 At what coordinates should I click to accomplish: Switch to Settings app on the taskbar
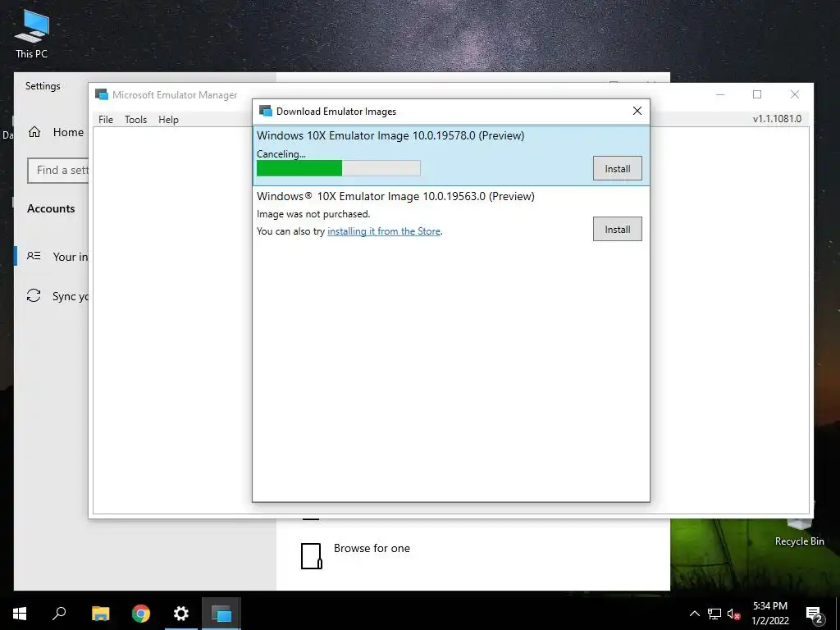[x=181, y=614]
